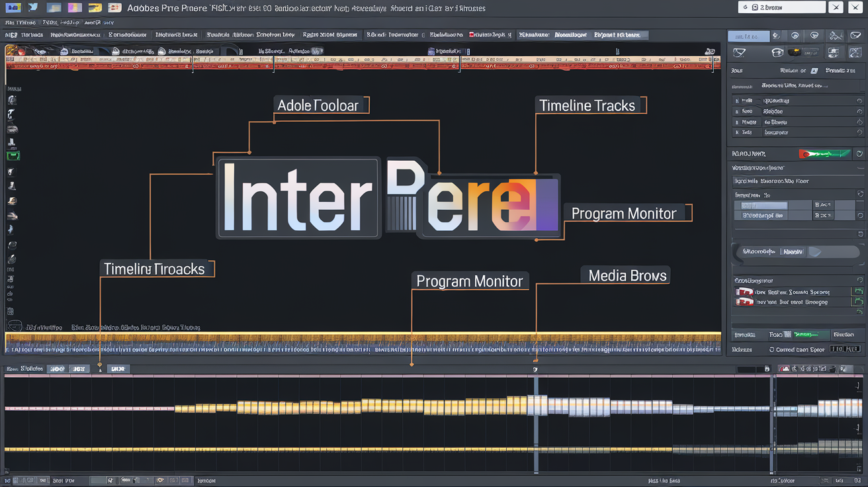Click the pink-purple gradient icon in the title bar

click(75, 7)
